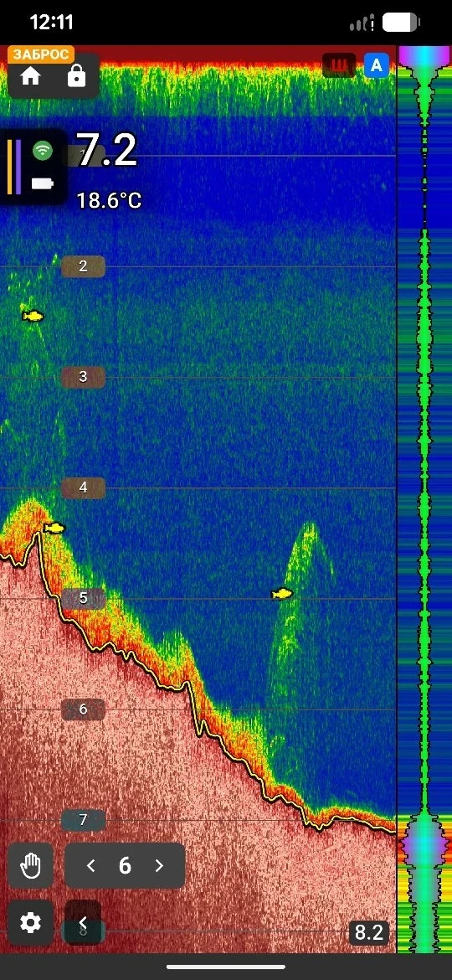The width and height of the screenshot is (452, 980).
Task: Tap the sonar battery status icon
Action: pyautogui.click(x=43, y=183)
